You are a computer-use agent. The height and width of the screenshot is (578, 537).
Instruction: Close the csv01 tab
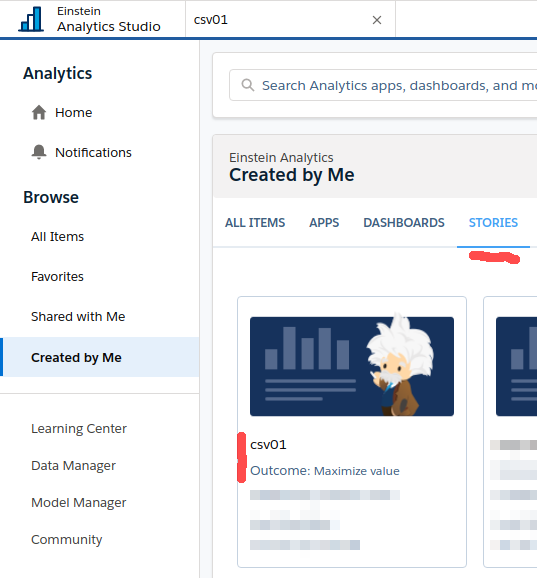click(x=377, y=20)
